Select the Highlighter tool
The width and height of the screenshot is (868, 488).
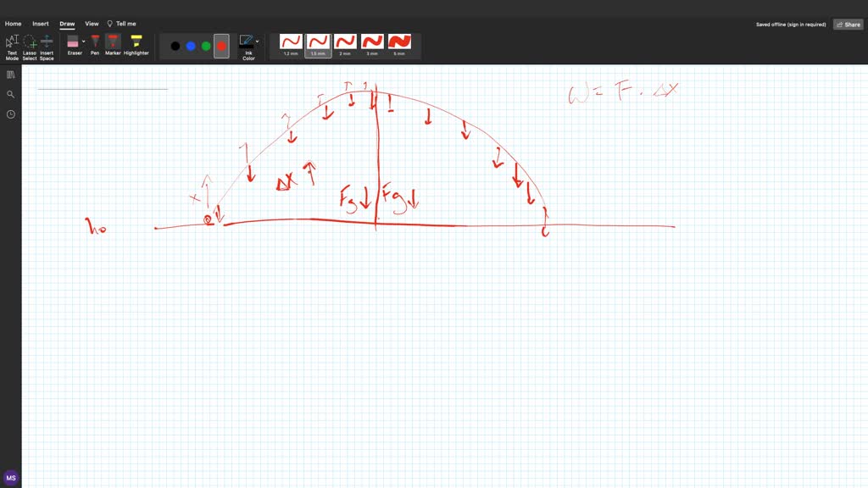pos(136,42)
